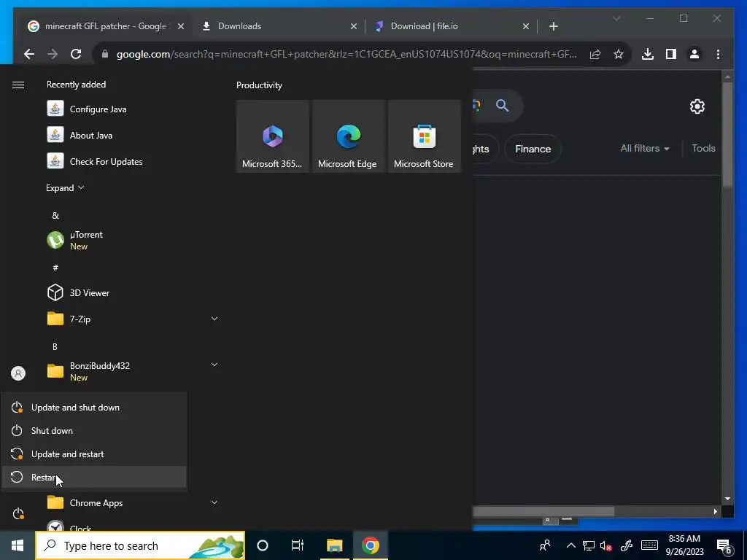Open the Microsoft 365 tile
The image size is (747, 560).
tap(273, 136)
